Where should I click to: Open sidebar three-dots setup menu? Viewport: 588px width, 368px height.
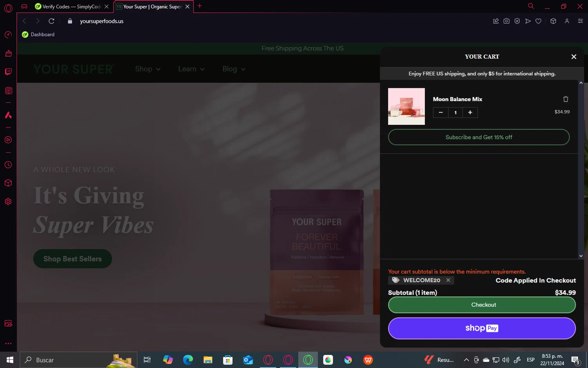[8, 344]
